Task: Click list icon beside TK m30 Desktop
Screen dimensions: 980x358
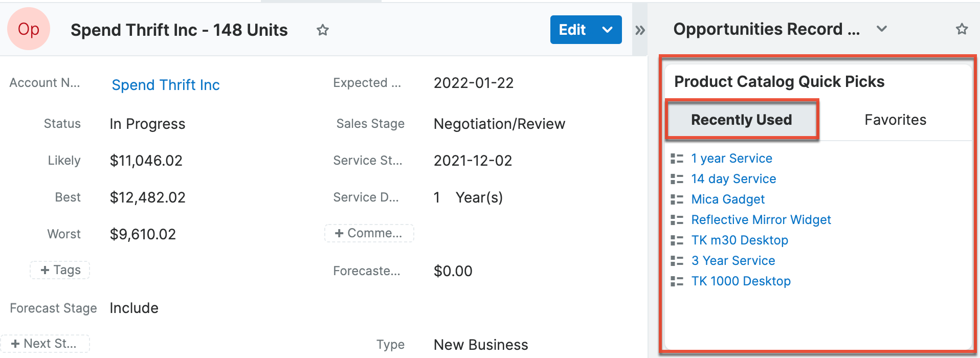Action: pos(677,240)
